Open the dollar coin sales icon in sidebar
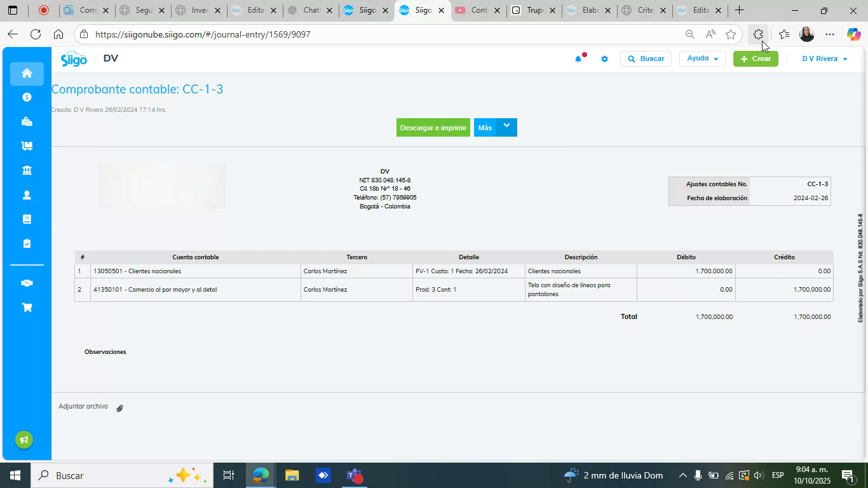 coord(27,97)
